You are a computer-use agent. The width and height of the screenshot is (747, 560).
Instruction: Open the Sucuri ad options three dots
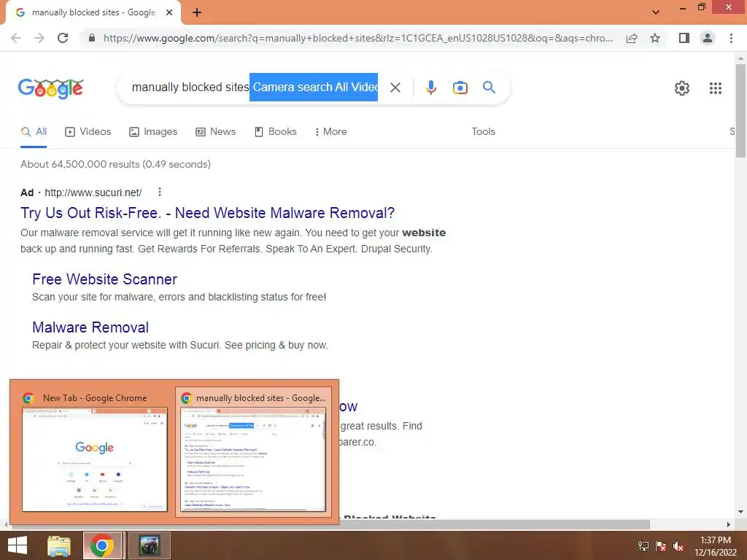tap(160, 192)
